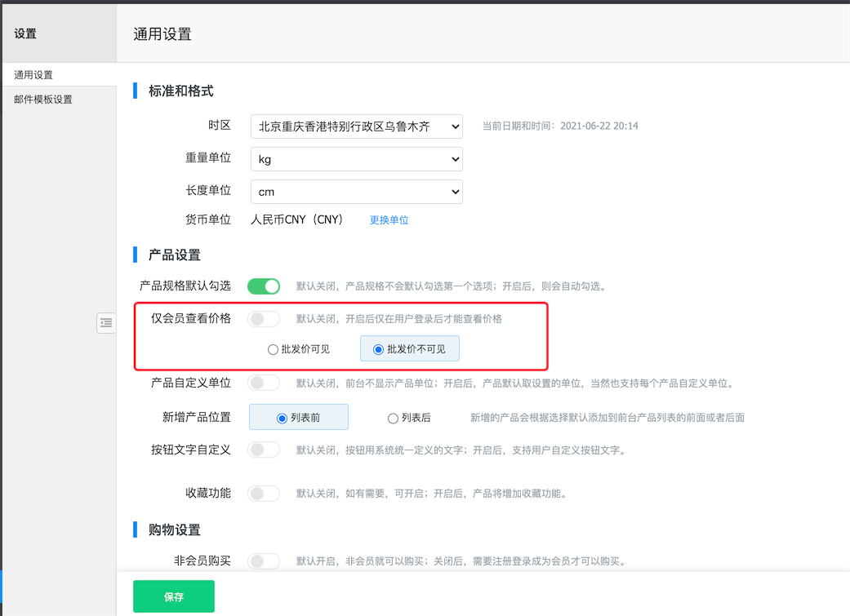Image resolution: width=850 pixels, height=616 pixels.
Task: Enable 收藏功能 switch
Action: [x=264, y=493]
